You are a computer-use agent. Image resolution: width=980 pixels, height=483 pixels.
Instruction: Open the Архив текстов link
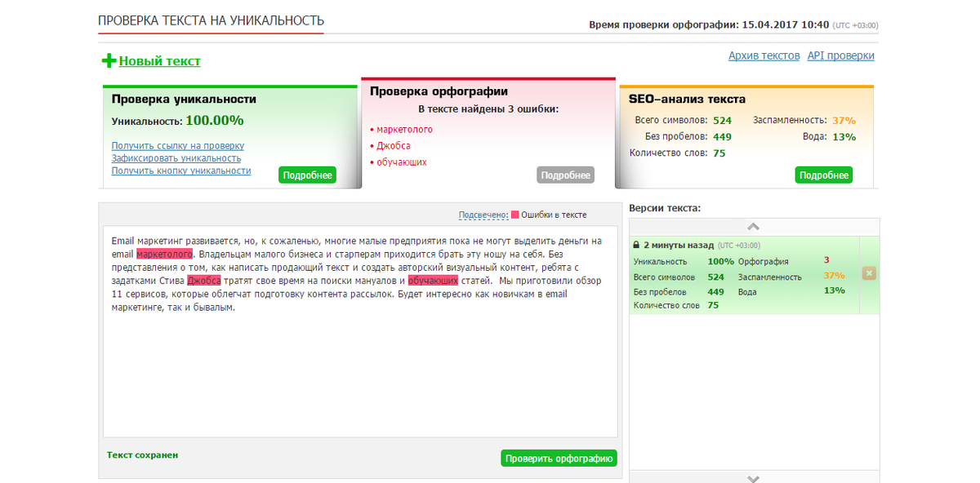tap(764, 55)
